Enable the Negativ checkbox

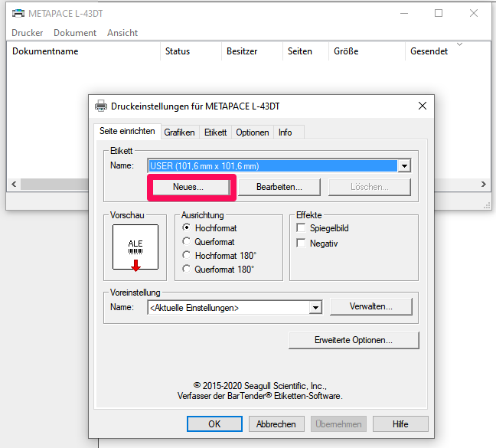[x=301, y=243]
